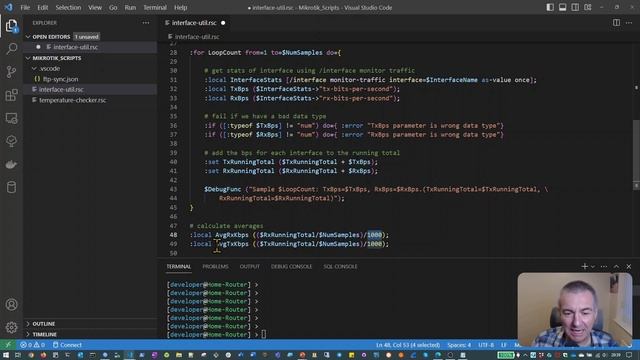Open Customize Layout icon

point(588,7)
